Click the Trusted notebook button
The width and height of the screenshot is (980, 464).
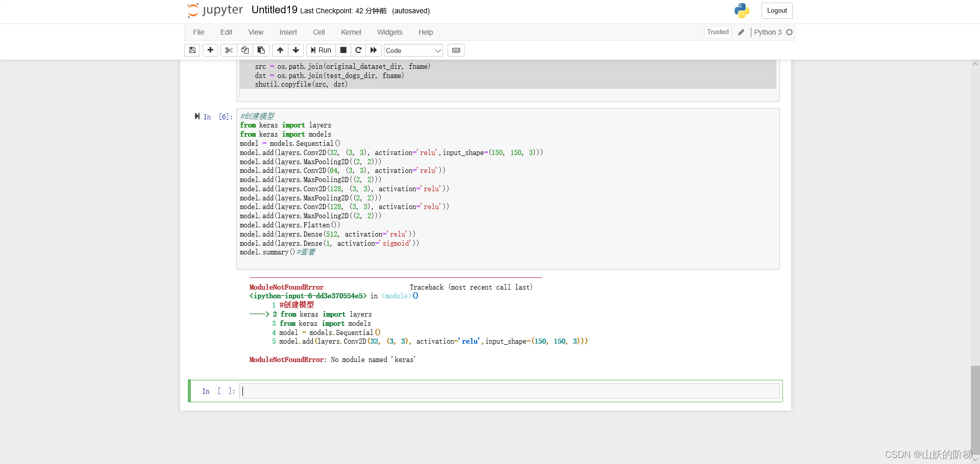[718, 32]
